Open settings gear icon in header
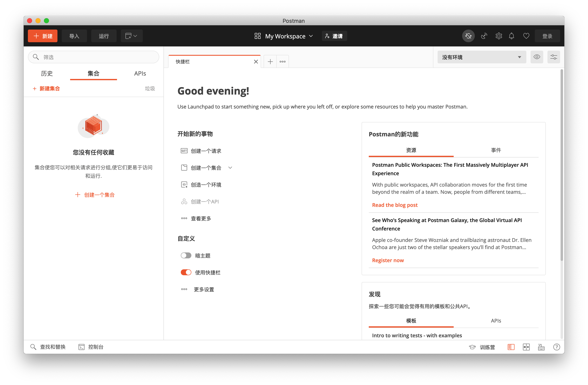The image size is (588, 385). pyautogui.click(x=499, y=36)
